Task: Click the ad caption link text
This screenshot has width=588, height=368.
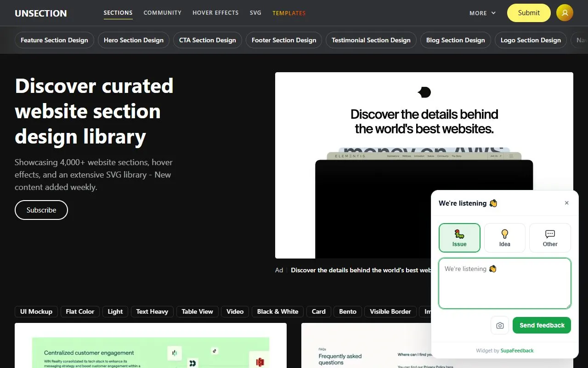Action: click(361, 270)
